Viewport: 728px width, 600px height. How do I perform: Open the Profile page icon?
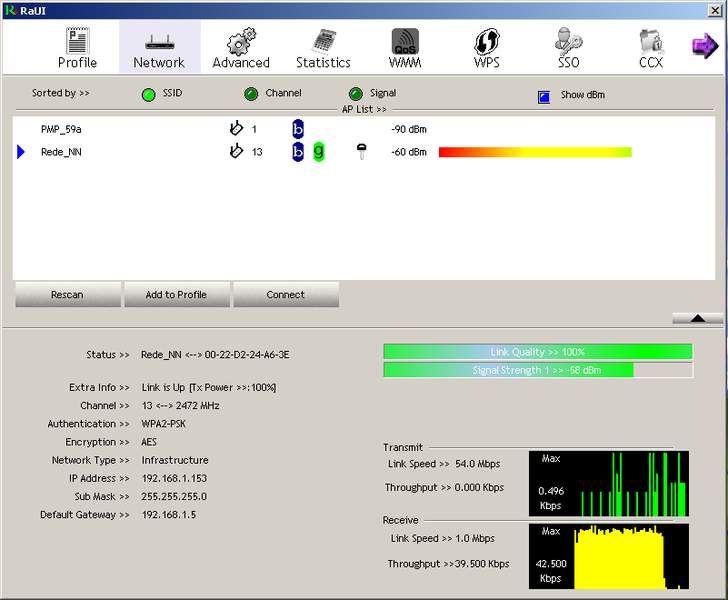tap(77, 42)
